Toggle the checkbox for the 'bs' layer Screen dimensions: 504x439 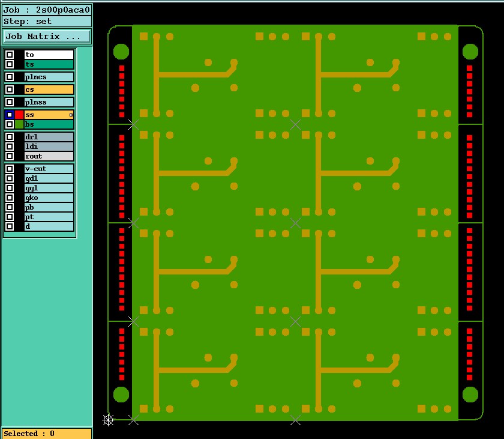tap(10, 124)
